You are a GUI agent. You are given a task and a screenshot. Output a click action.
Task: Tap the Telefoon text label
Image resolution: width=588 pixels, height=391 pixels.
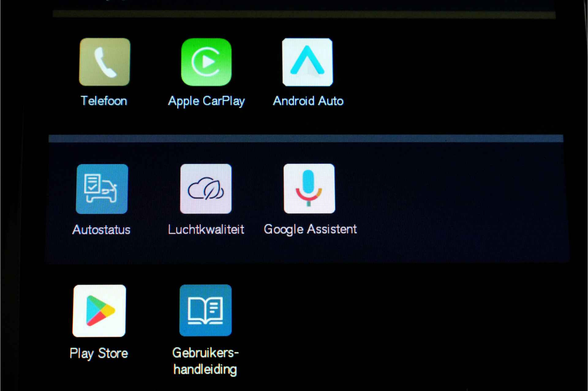(x=104, y=101)
